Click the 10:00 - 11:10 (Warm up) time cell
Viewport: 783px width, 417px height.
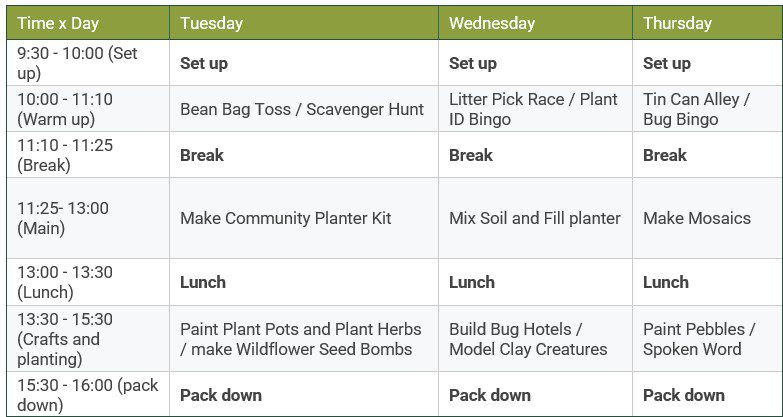tap(65, 109)
